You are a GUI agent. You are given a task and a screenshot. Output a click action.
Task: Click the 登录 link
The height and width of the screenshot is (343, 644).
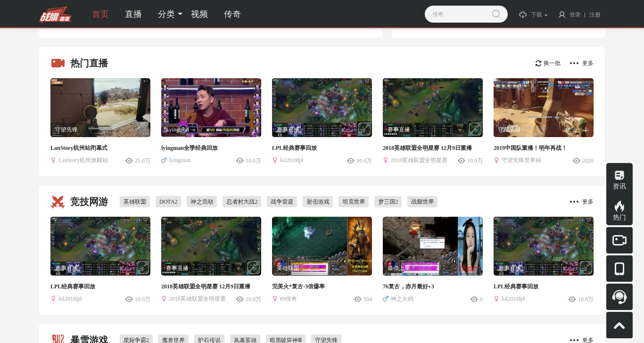(575, 15)
